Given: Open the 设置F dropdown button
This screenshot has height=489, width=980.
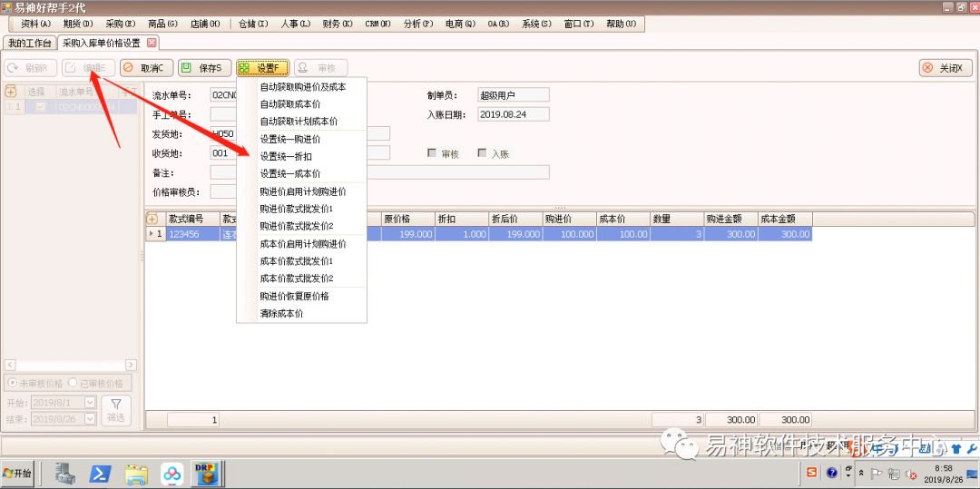Looking at the screenshot, I should point(262,68).
